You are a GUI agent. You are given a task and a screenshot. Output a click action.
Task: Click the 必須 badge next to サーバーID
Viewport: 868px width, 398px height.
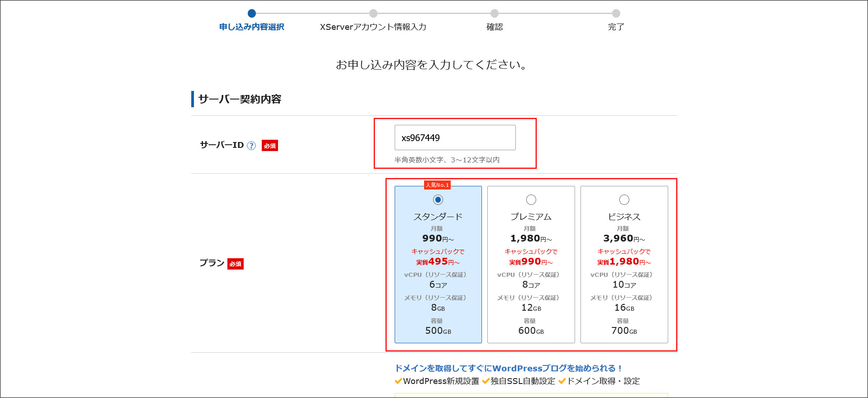(x=270, y=146)
